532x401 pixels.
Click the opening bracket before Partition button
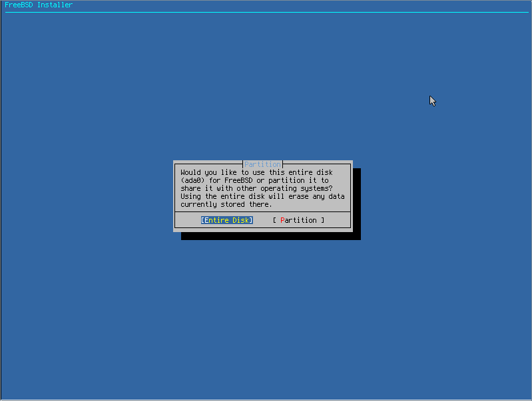274,220
